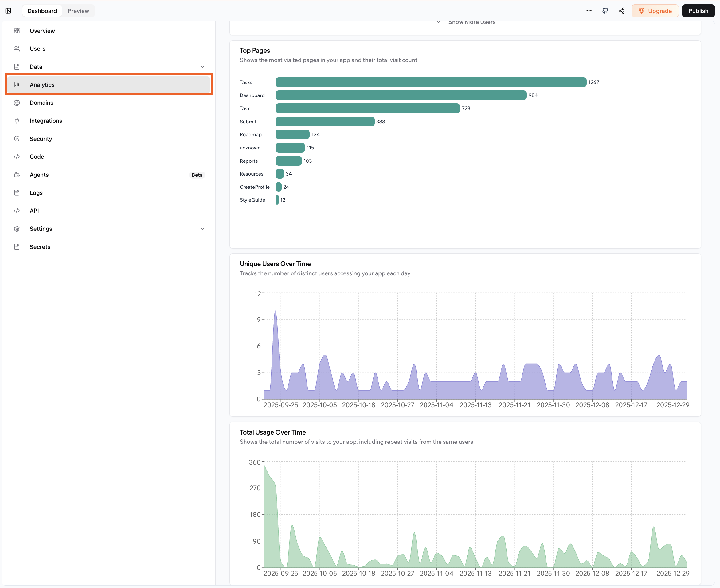This screenshot has width=720, height=588.
Task: Collapse the sidebar using the panel icon
Action: click(x=8, y=10)
